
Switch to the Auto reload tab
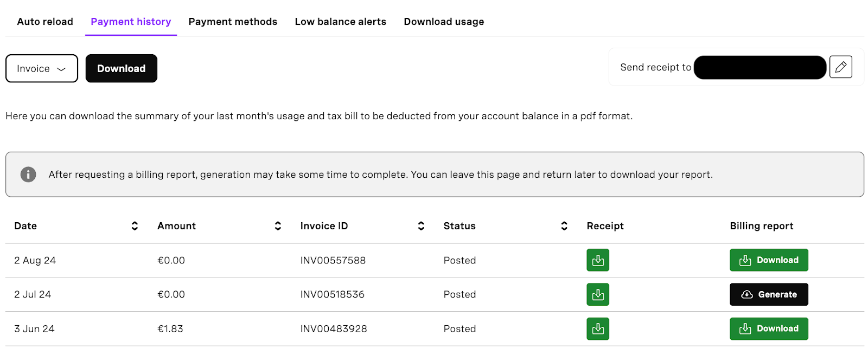[x=45, y=22]
